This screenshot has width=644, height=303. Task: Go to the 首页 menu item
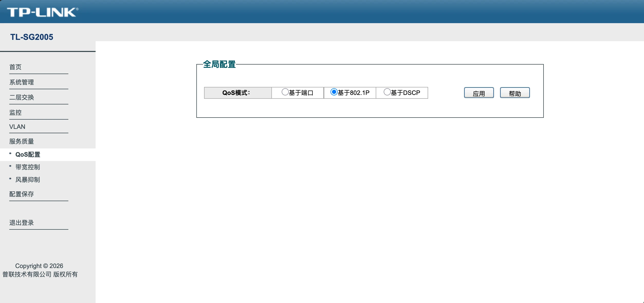[x=15, y=67]
